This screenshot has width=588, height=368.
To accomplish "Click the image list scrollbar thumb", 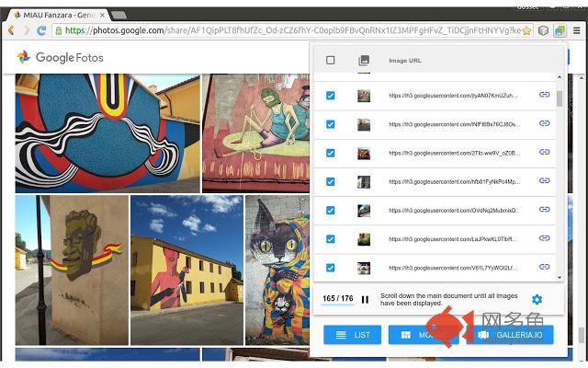I will [x=560, y=98].
